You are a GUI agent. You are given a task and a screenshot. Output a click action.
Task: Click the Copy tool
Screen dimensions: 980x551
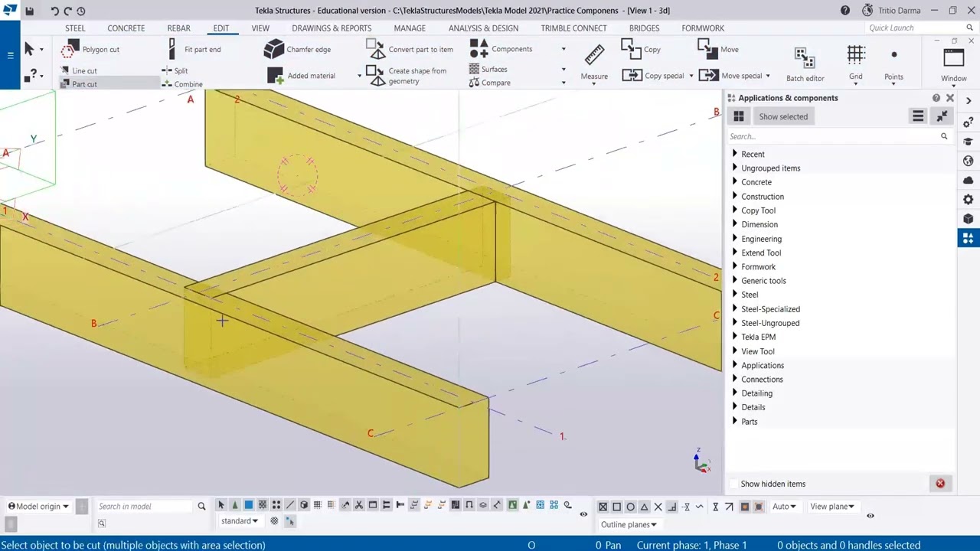coord(642,49)
